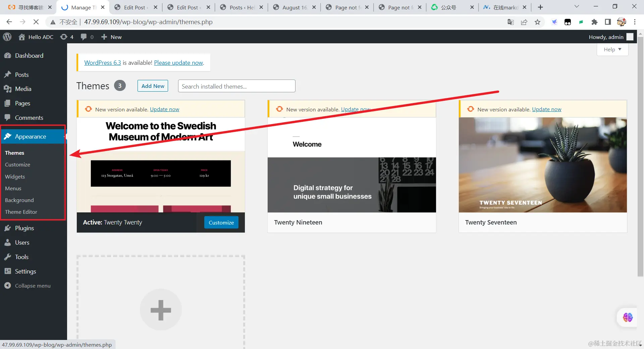The width and height of the screenshot is (644, 349).
Task: Select Themes submenu item
Action: [x=14, y=153]
